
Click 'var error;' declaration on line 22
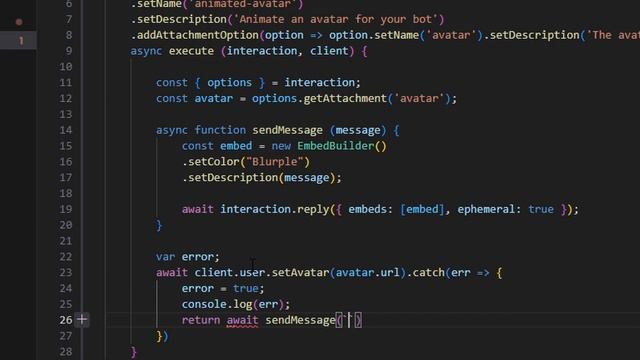pos(188,257)
